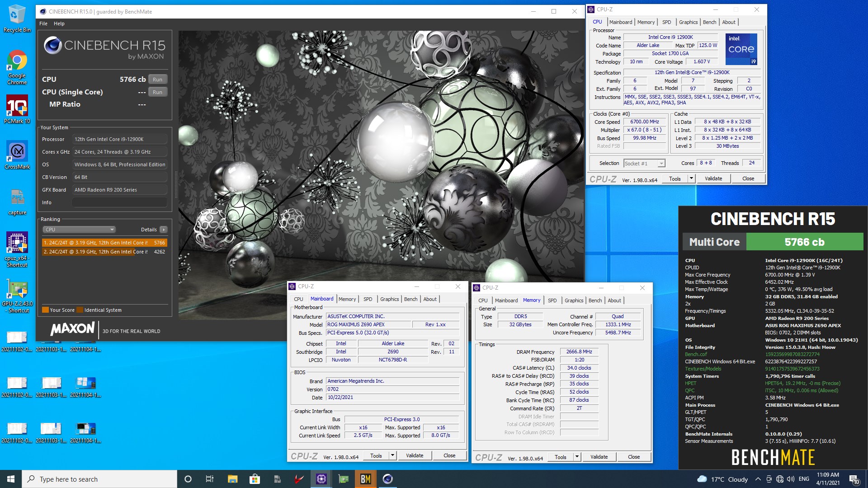Image resolution: width=868 pixels, height=488 pixels.
Task: Select ranking entry with score 4262
Action: tap(104, 252)
